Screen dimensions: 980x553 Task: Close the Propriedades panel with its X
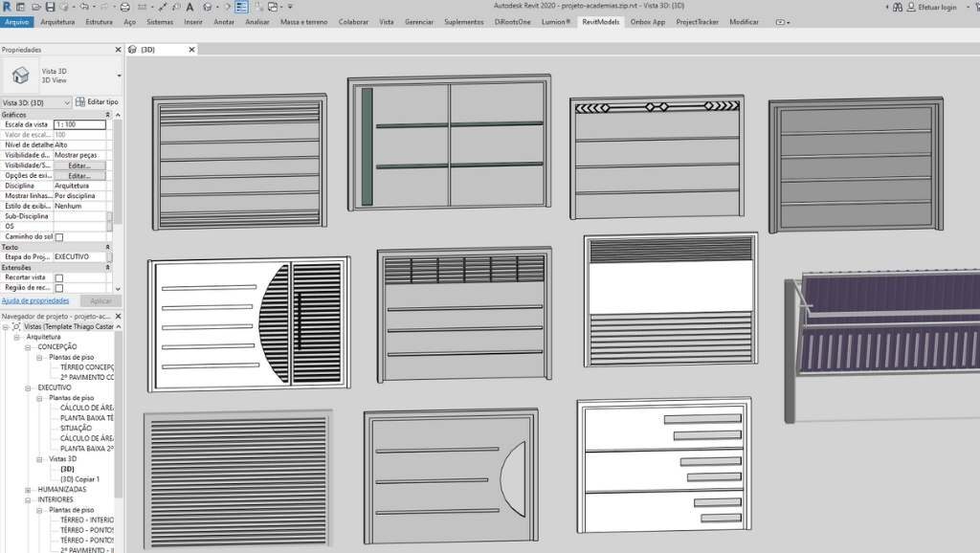119,49
